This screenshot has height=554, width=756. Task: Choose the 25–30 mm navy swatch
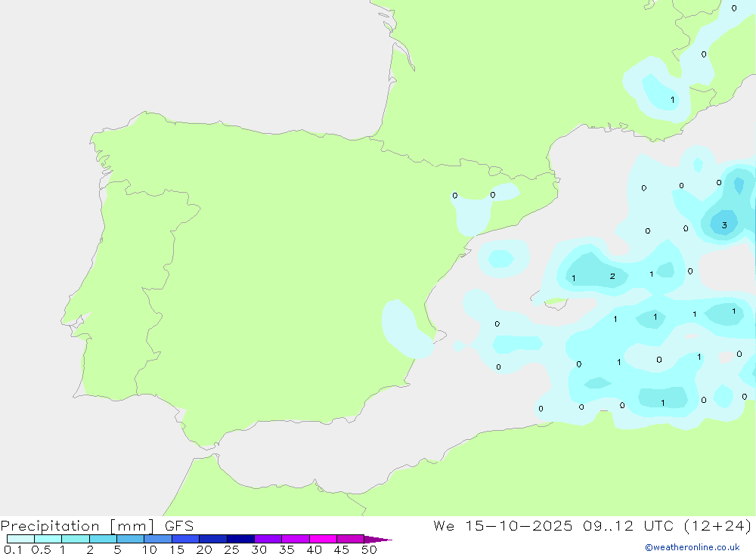(x=240, y=539)
